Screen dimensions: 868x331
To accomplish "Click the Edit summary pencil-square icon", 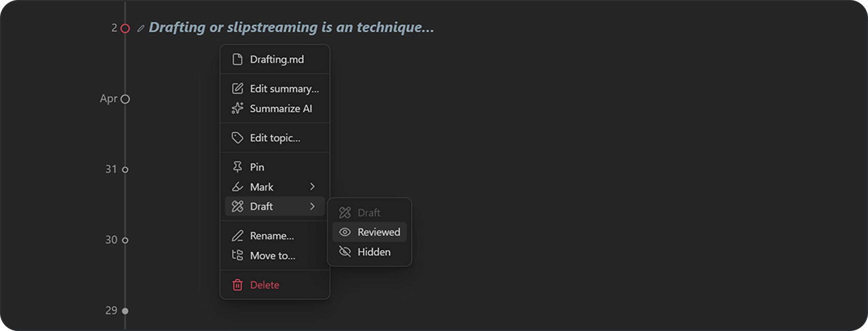I will (237, 89).
